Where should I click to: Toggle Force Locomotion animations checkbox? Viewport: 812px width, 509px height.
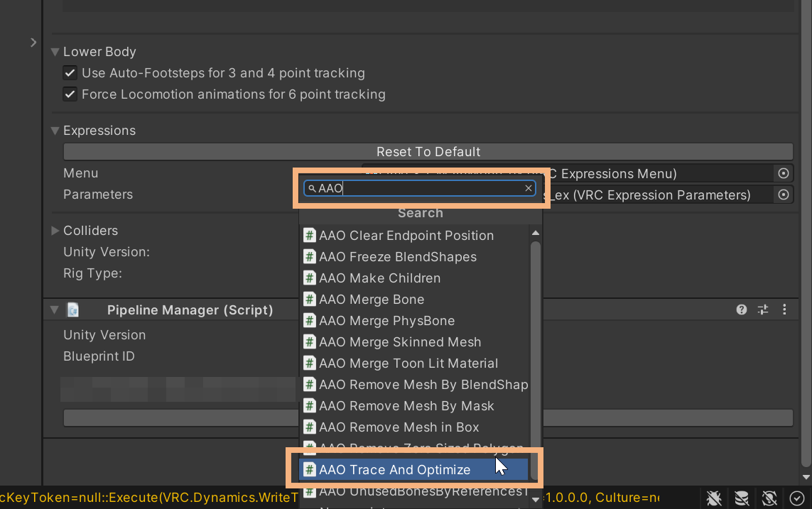[70, 94]
